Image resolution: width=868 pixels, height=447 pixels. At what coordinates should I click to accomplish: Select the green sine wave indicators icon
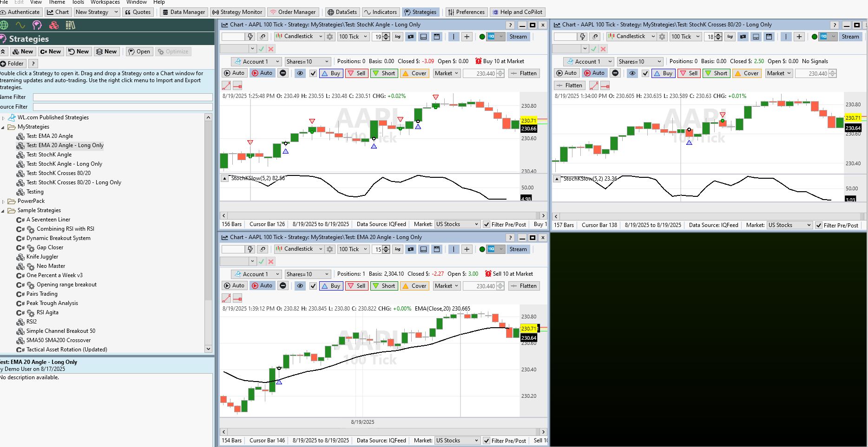coord(20,25)
